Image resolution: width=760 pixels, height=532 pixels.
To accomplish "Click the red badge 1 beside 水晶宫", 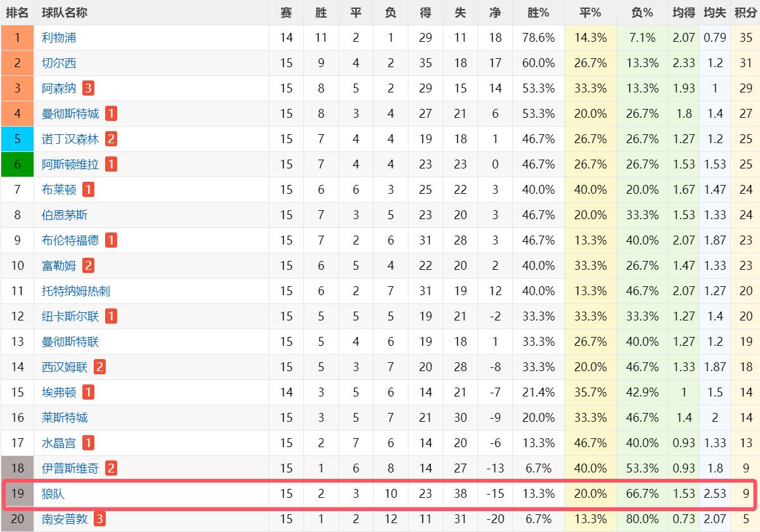I will (88, 443).
